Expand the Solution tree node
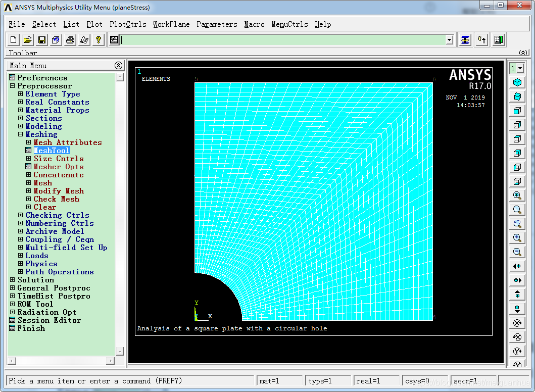Image resolution: width=535 pixels, height=392 pixels. click(x=13, y=280)
